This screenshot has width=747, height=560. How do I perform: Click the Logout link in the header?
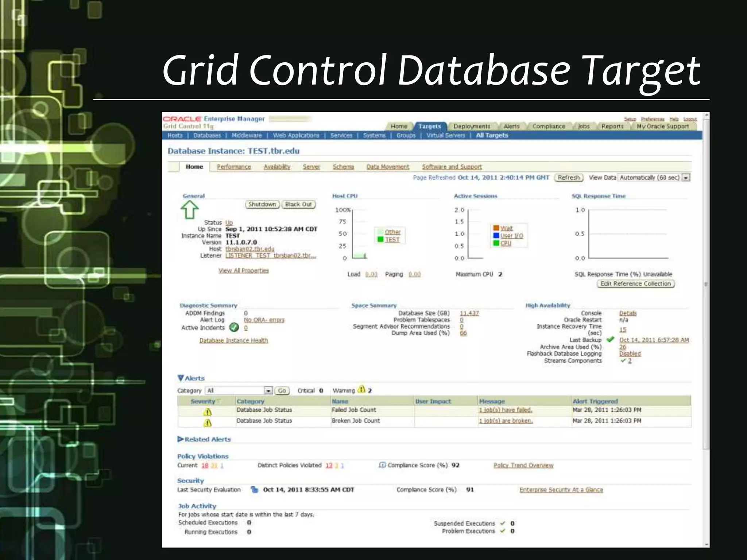pos(690,119)
